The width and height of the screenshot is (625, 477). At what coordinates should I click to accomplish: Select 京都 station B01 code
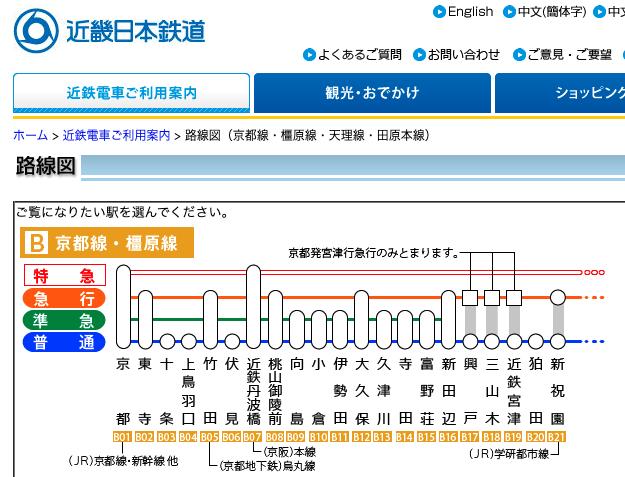click(122, 437)
